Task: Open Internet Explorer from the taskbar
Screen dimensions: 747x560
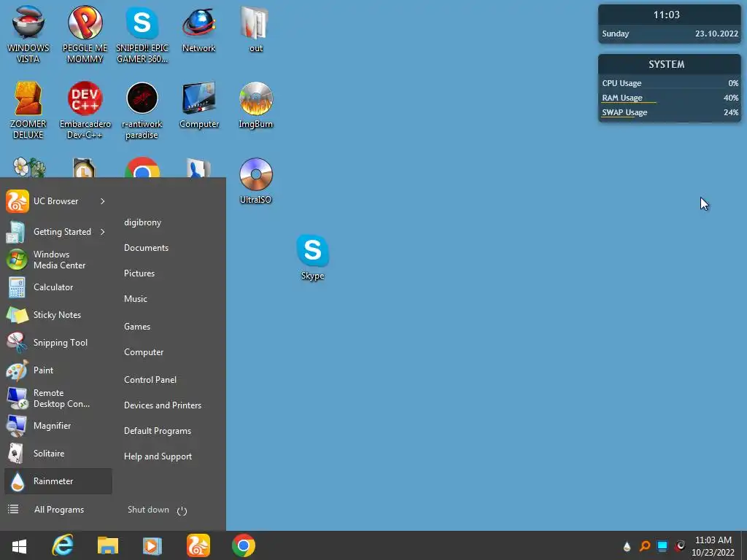Action: point(63,545)
